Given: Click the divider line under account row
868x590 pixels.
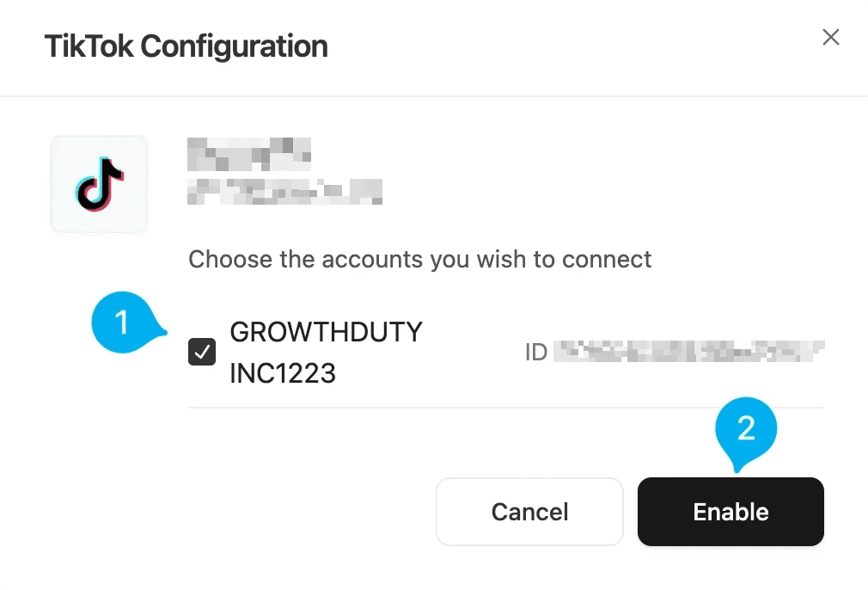Looking at the screenshot, I should (x=505, y=408).
